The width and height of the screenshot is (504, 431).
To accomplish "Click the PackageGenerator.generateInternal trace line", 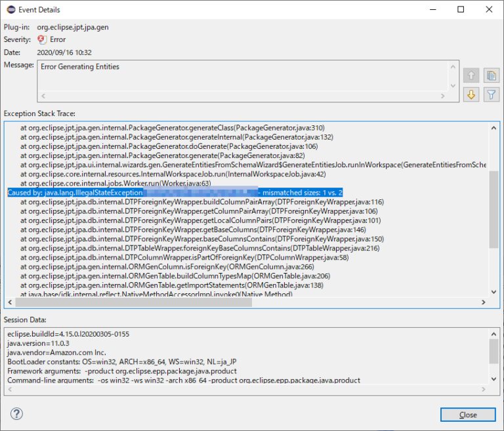I will click(x=177, y=137).
